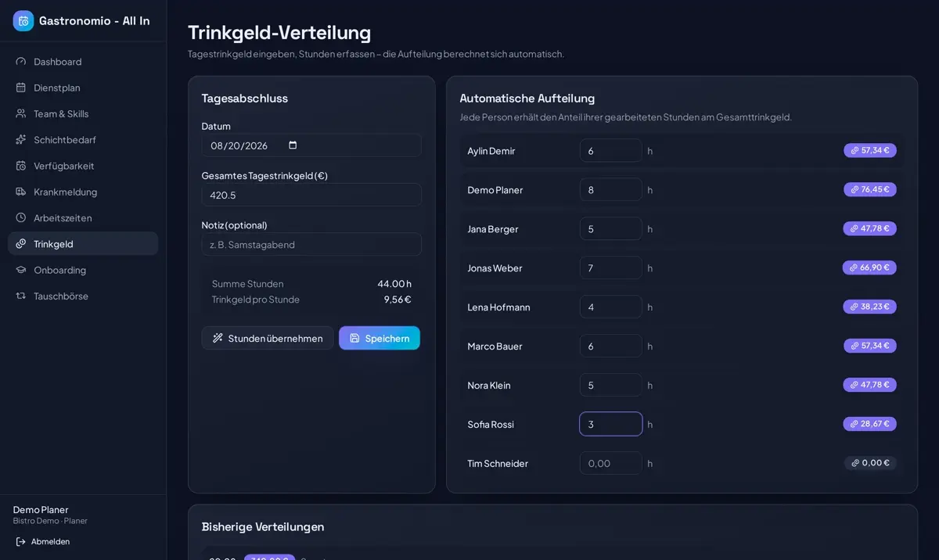Go to Team & Skills page

(x=83, y=113)
